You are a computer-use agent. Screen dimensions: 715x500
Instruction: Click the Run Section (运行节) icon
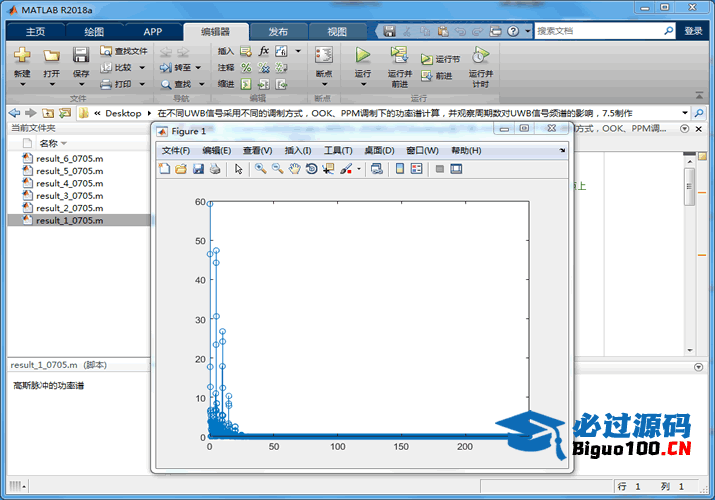[426, 59]
